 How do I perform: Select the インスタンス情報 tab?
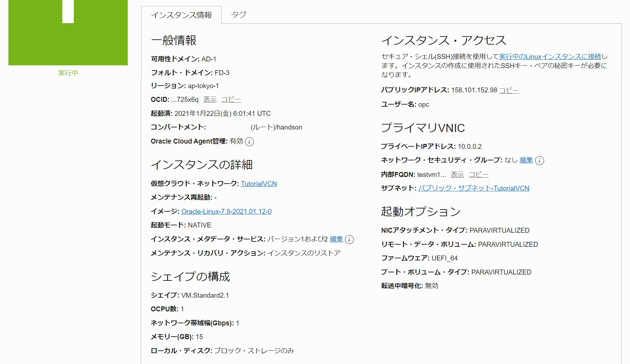point(181,15)
